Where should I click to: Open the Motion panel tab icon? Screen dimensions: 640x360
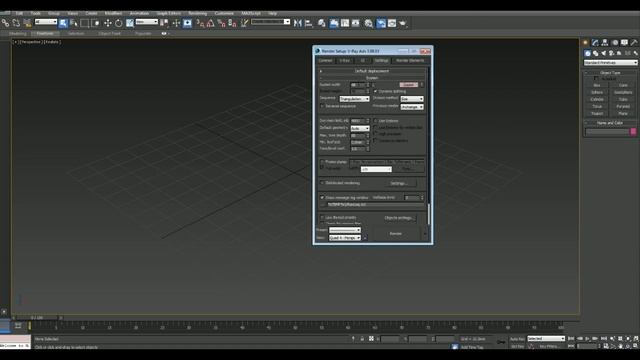point(615,42)
